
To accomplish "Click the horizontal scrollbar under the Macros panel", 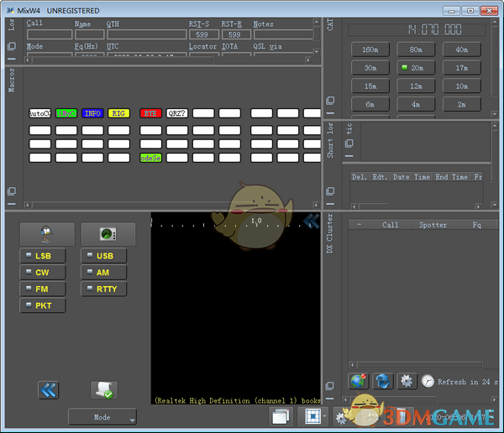I will point(168,204).
